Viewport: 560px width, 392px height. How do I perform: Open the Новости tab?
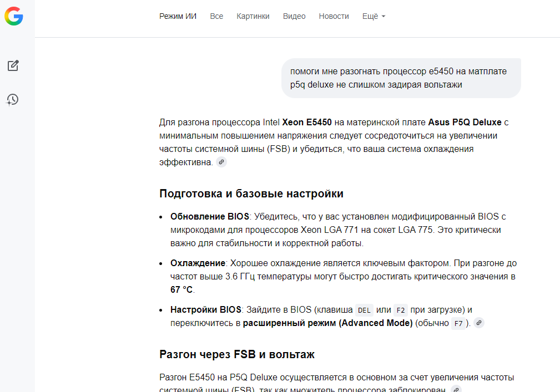click(334, 17)
